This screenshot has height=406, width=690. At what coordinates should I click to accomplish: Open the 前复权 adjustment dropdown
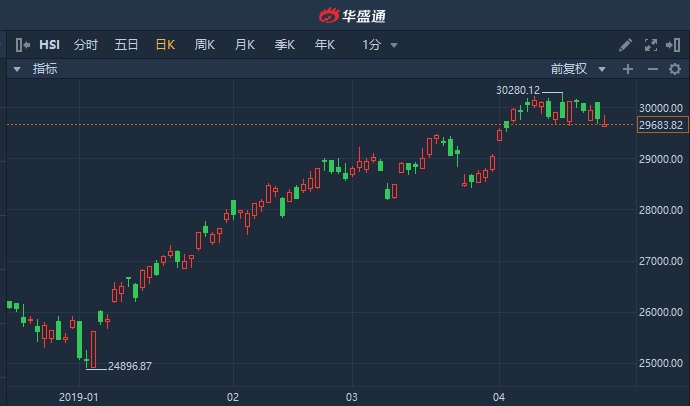point(579,69)
